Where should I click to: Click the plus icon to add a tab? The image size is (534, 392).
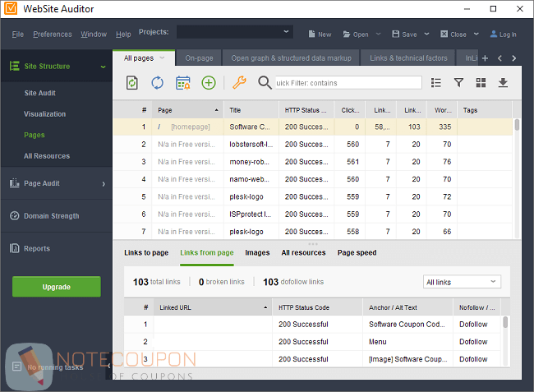pos(485,58)
